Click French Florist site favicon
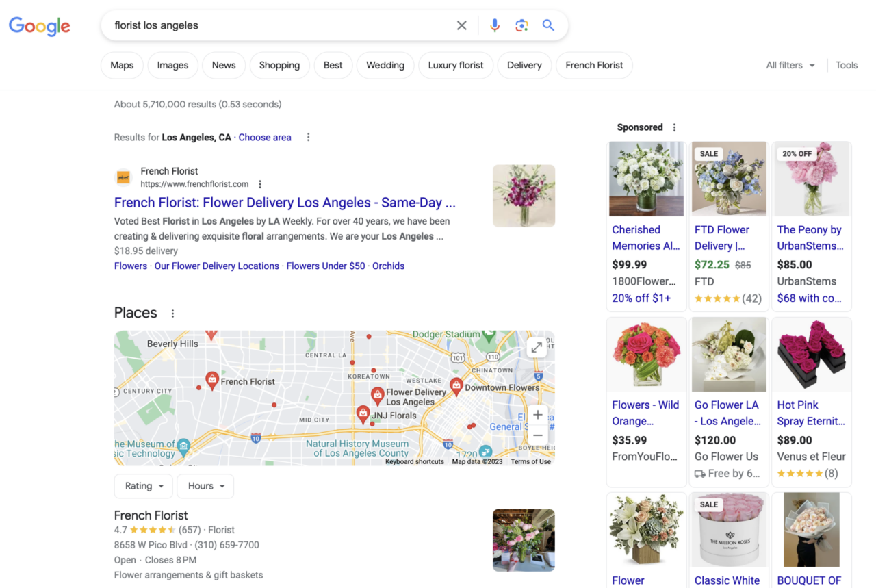 point(123,177)
